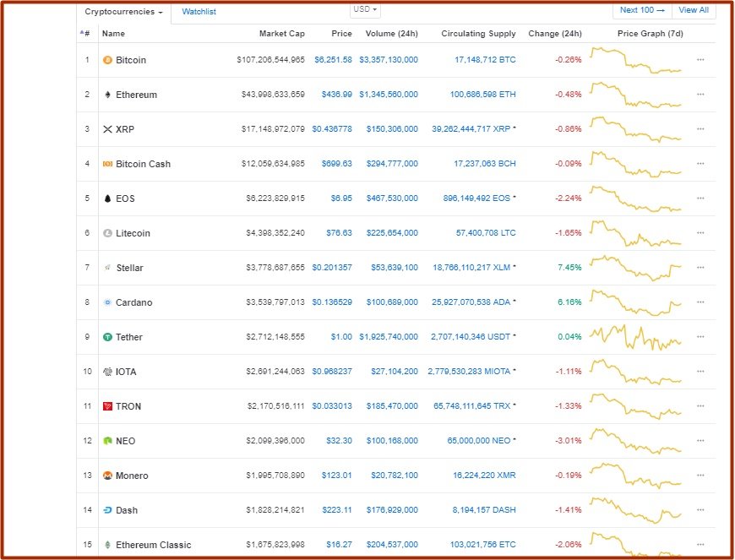This screenshot has width=735, height=560.
Task: Click Stellar 7.45% change value
Action: pyautogui.click(x=569, y=268)
